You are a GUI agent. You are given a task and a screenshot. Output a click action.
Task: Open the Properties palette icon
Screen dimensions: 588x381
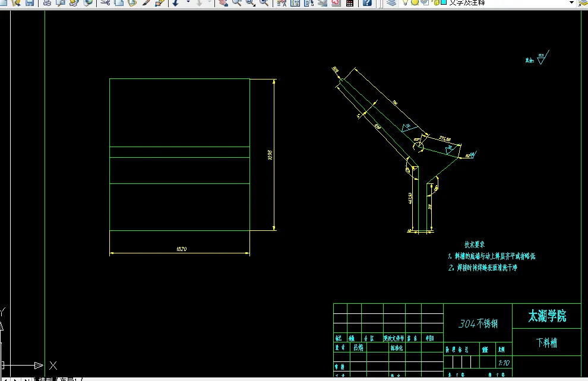coord(282,2)
